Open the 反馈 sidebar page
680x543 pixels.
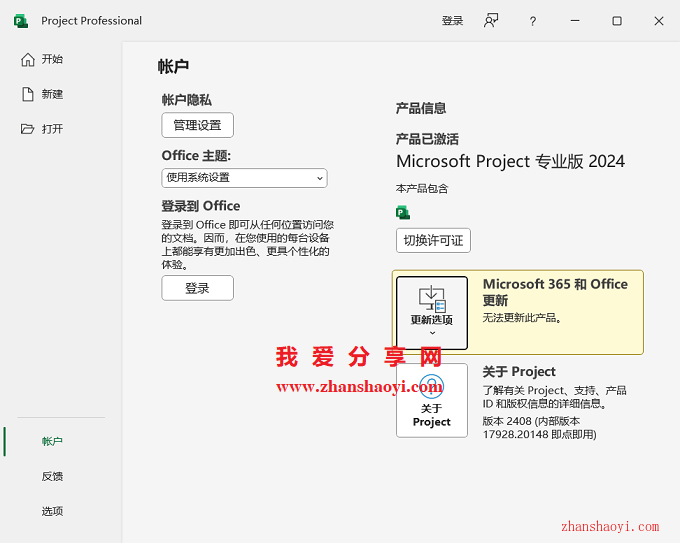tap(52, 476)
